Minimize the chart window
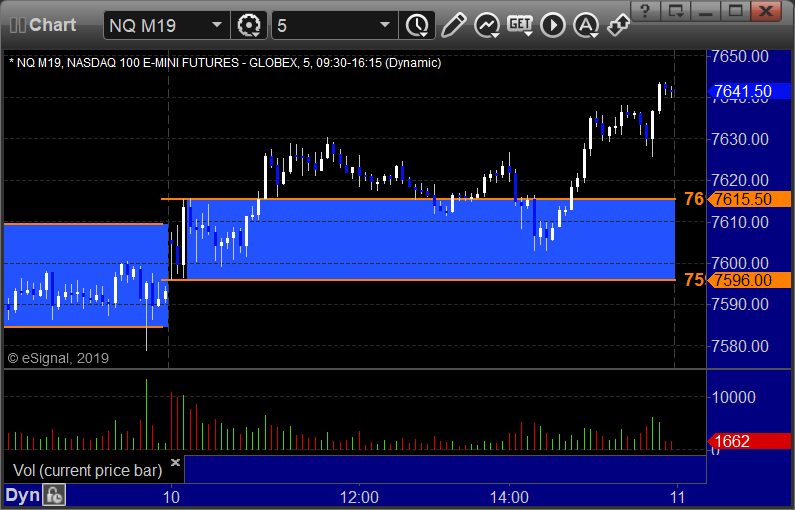 click(706, 11)
